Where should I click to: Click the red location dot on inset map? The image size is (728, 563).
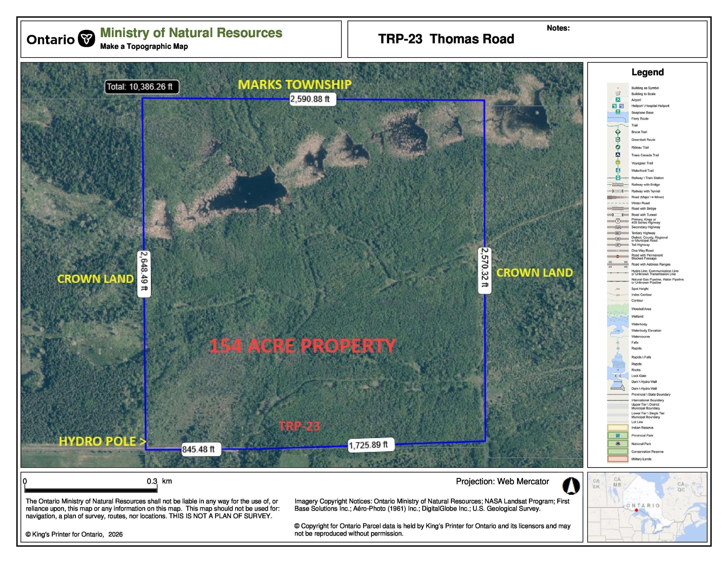click(636, 510)
